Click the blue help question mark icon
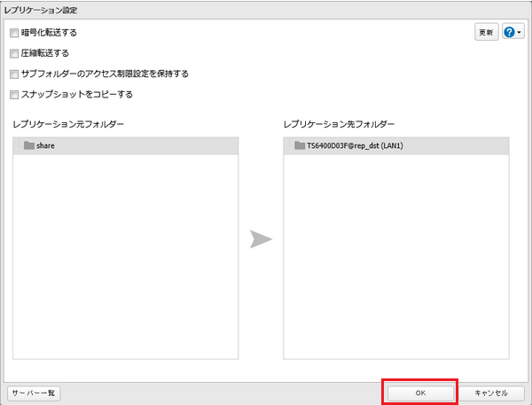The image size is (532, 405). tap(509, 32)
